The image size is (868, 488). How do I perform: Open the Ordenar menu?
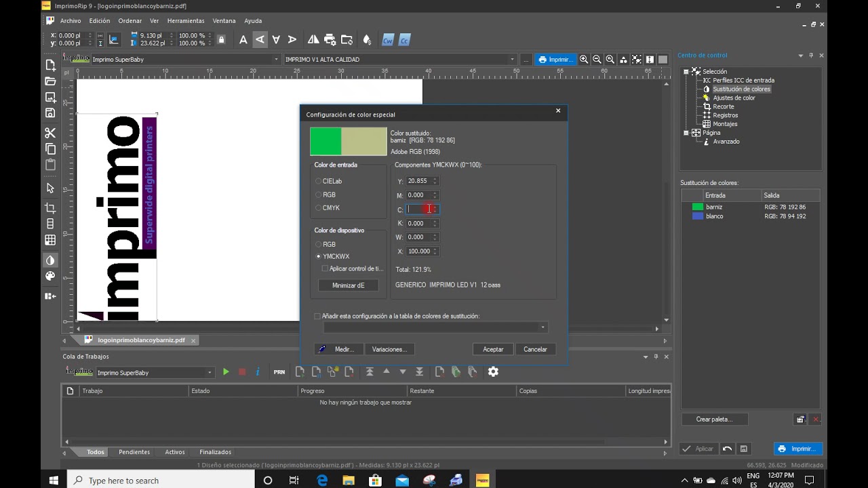(x=130, y=21)
